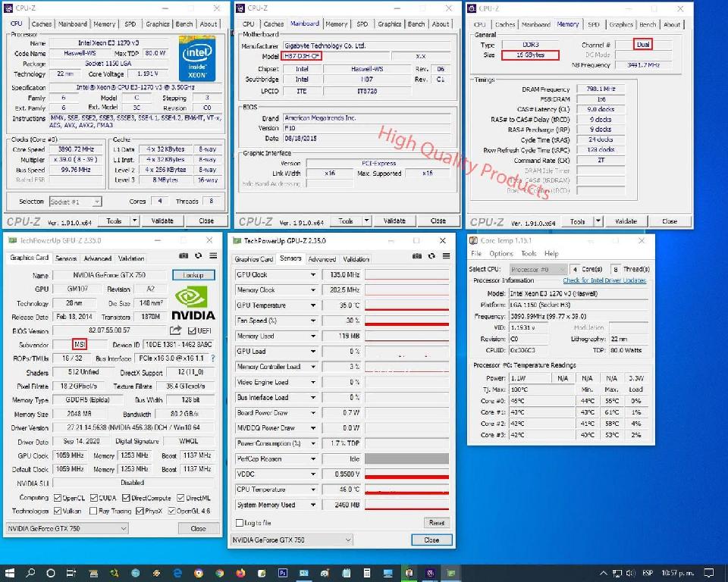
Task: Toggle the DirectCompute checkbox
Action: (x=126, y=498)
